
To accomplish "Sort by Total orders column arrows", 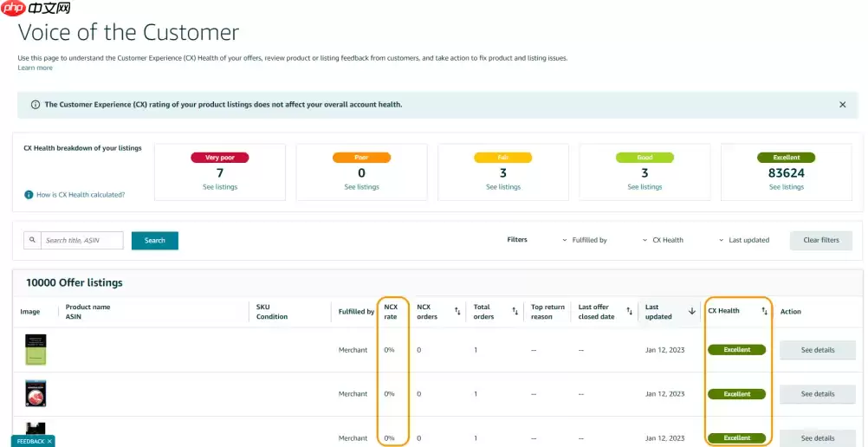I will point(515,311).
